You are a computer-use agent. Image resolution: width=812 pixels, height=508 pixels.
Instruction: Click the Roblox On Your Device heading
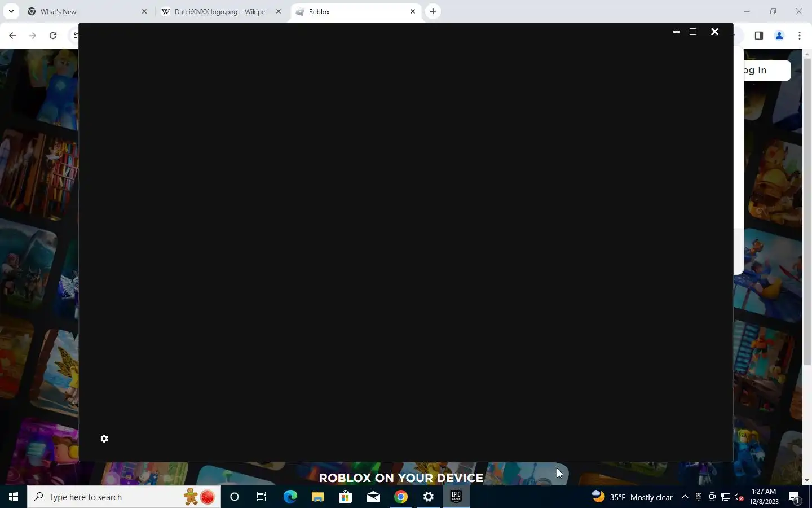pyautogui.click(x=401, y=478)
